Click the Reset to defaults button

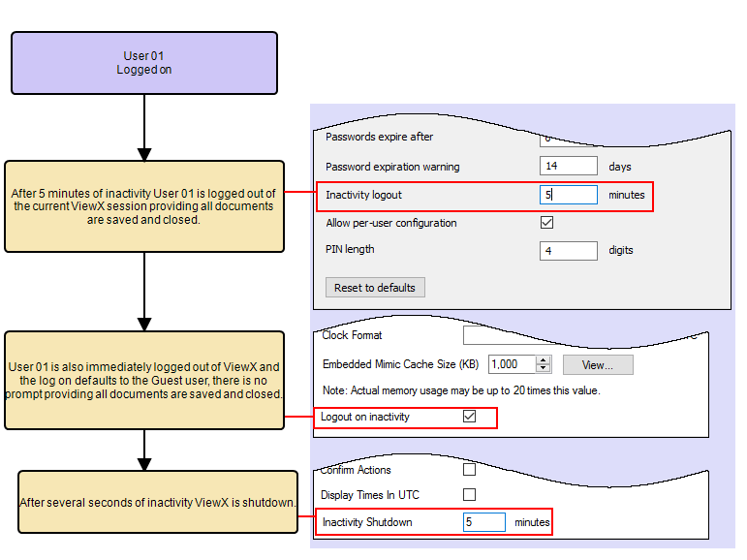(375, 288)
